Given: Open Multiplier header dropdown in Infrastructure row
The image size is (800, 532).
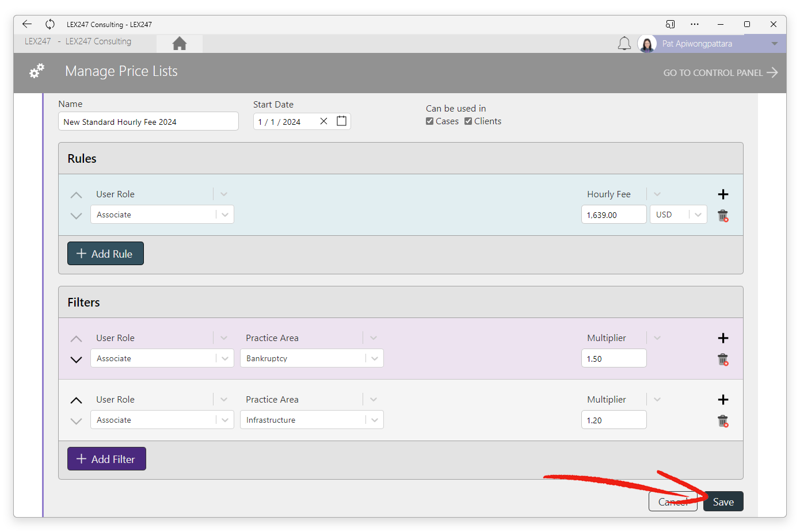Looking at the screenshot, I should tap(657, 400).
